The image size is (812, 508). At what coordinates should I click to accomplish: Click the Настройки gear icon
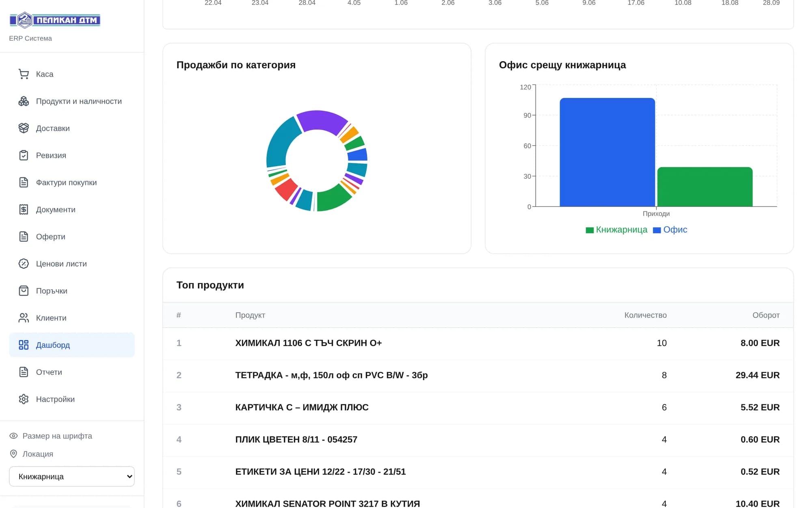click(x=24, y=399)
